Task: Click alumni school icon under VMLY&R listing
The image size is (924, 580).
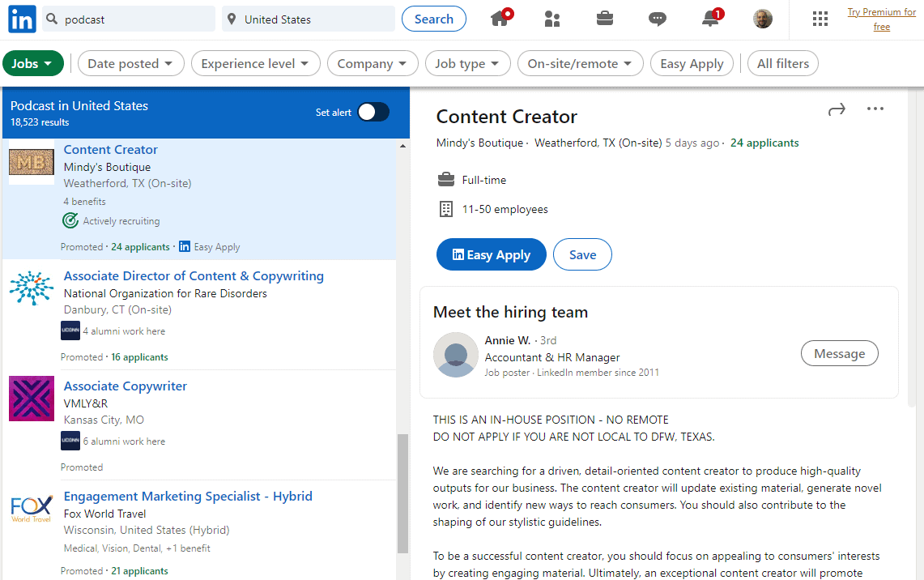Action: [x=70, y=441]
